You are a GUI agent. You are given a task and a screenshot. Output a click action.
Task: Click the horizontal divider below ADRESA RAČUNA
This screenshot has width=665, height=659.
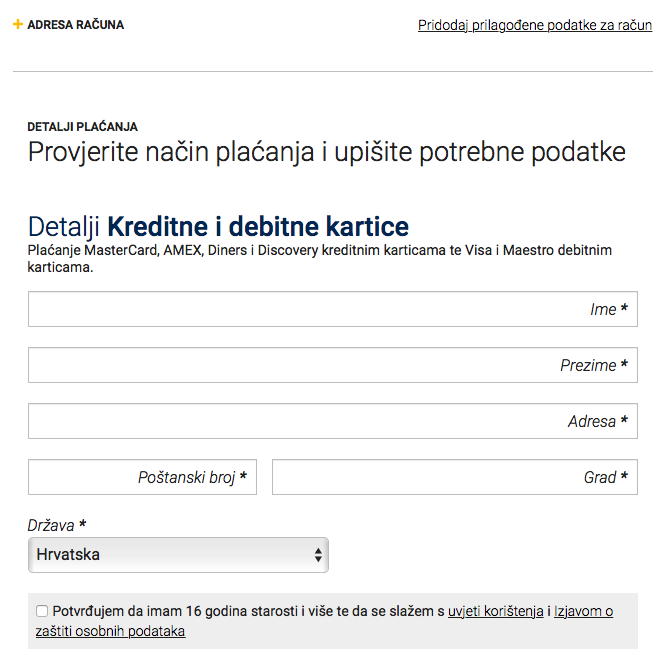pyautogui.click(x=332, y=72)
